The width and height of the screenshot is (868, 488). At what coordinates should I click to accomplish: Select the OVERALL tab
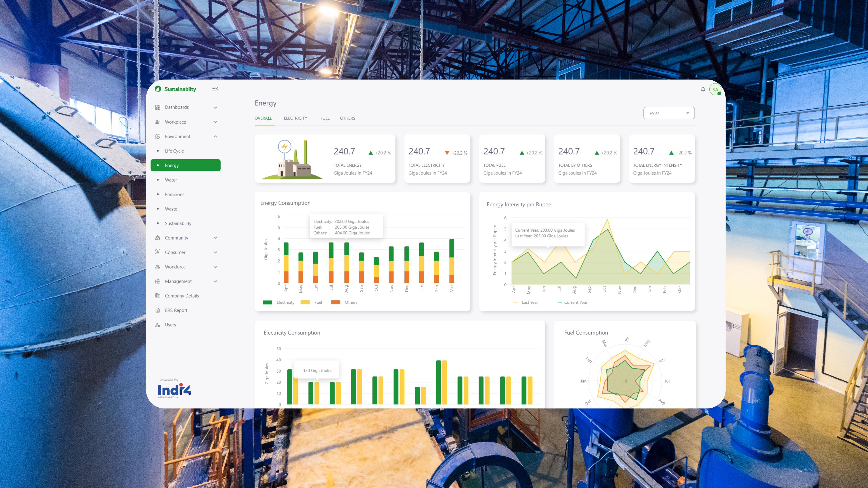[263, 118]
